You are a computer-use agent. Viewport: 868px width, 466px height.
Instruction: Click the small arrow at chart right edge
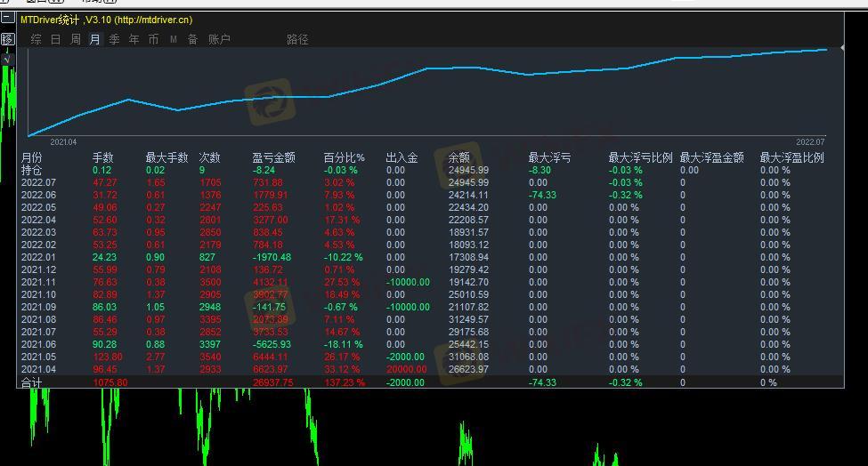[x=842, y=47]
